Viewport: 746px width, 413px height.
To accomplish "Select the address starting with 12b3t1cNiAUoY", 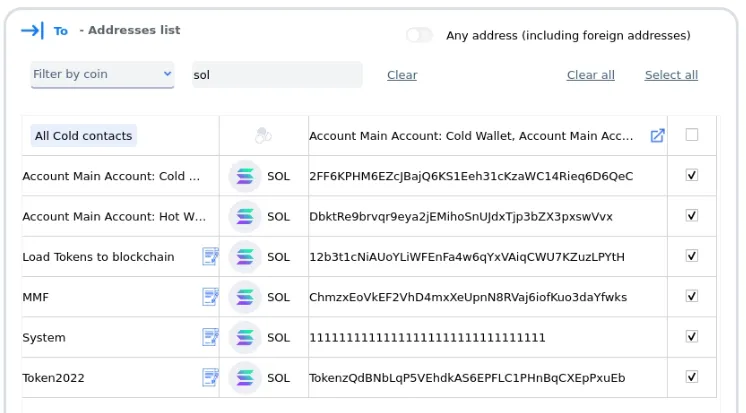I will [x=467, y=257].
